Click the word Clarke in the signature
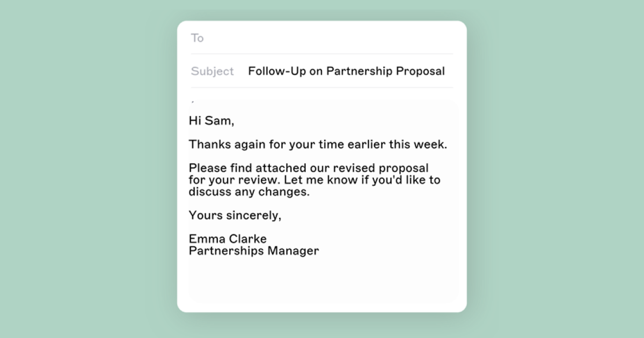The width and height of the screenshot is (644, 338). (x=247, y=239)
